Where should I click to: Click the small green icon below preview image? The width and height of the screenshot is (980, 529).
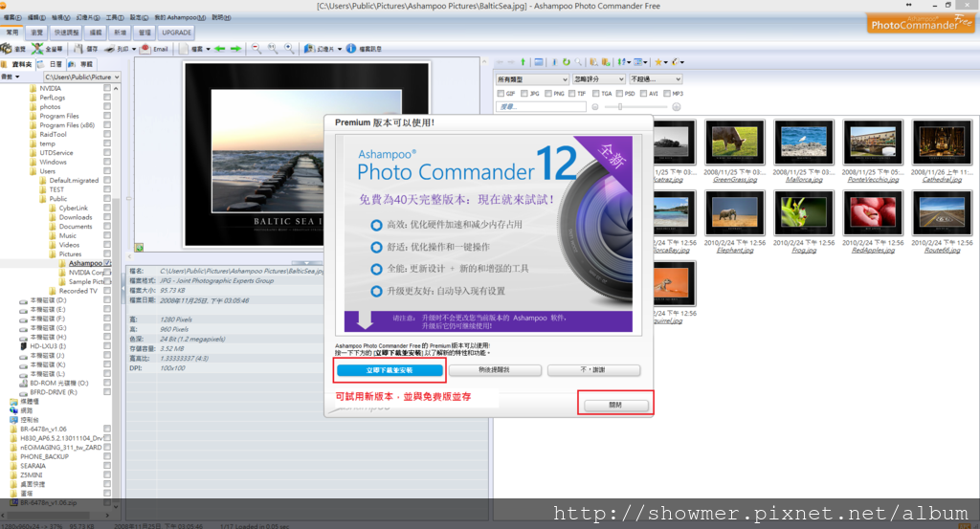[139, 248]
